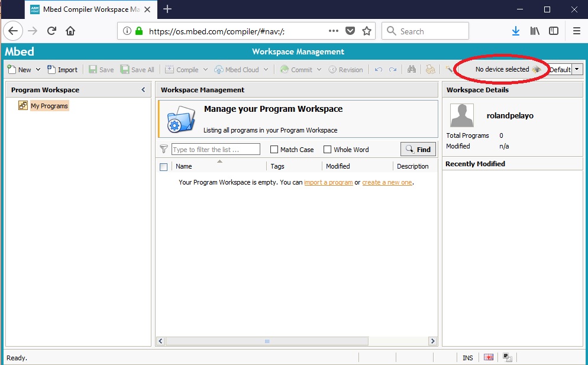Click the My Programs folder icon
The height and width of the screenshot is (365, 588).
tap(23, 105)
